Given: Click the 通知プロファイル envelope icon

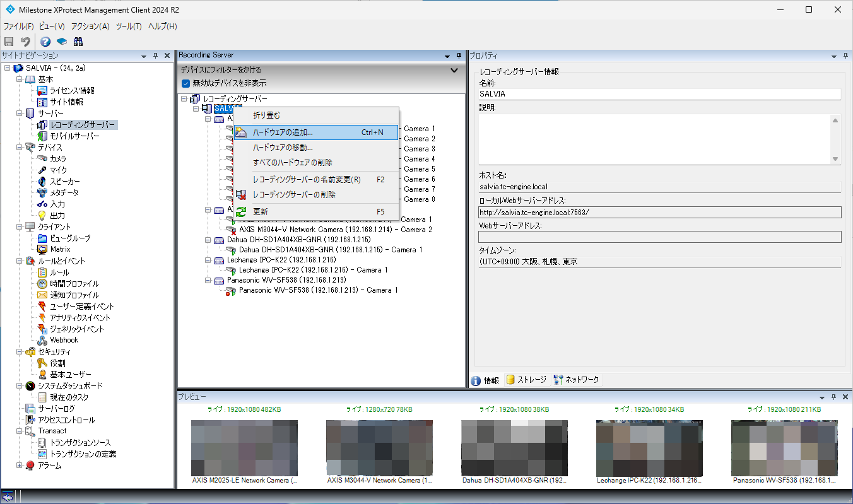Looking at the screenshot, I should [42, 295].
